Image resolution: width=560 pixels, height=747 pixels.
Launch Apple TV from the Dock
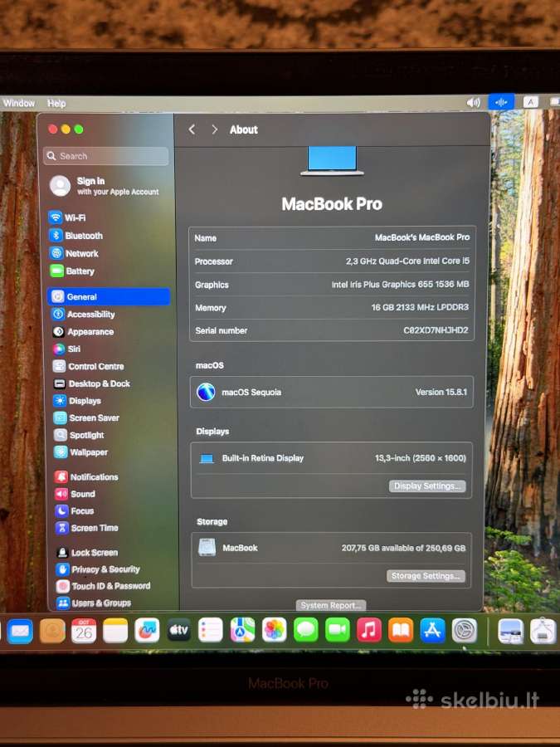tap(178, 630)
